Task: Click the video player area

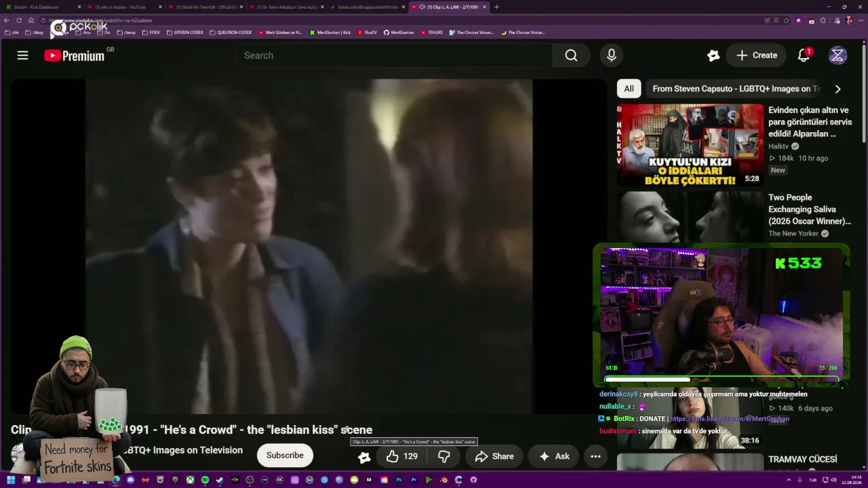Action: [309, 246]
